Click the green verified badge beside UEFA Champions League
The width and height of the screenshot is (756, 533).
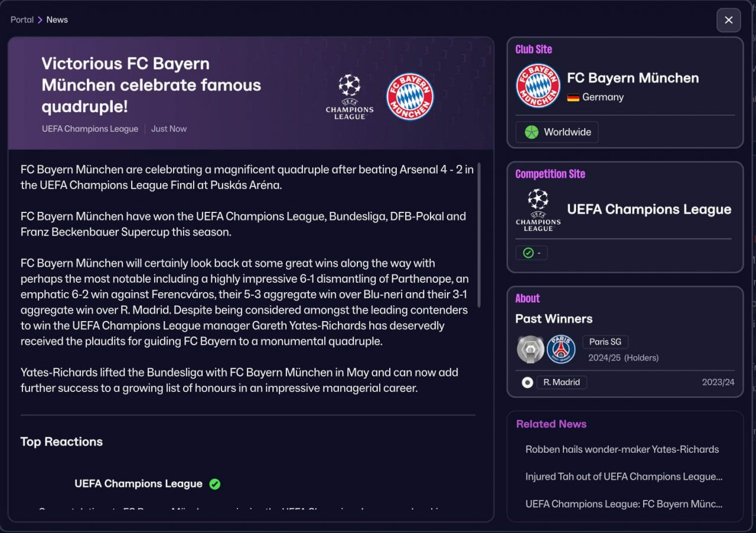point(215,484)
